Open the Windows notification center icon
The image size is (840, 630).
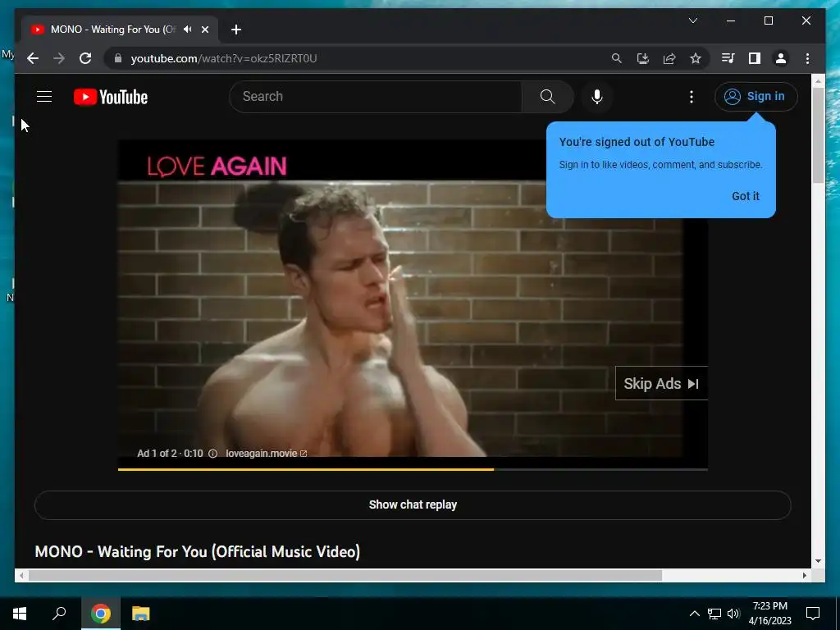[x=813, y=614]
